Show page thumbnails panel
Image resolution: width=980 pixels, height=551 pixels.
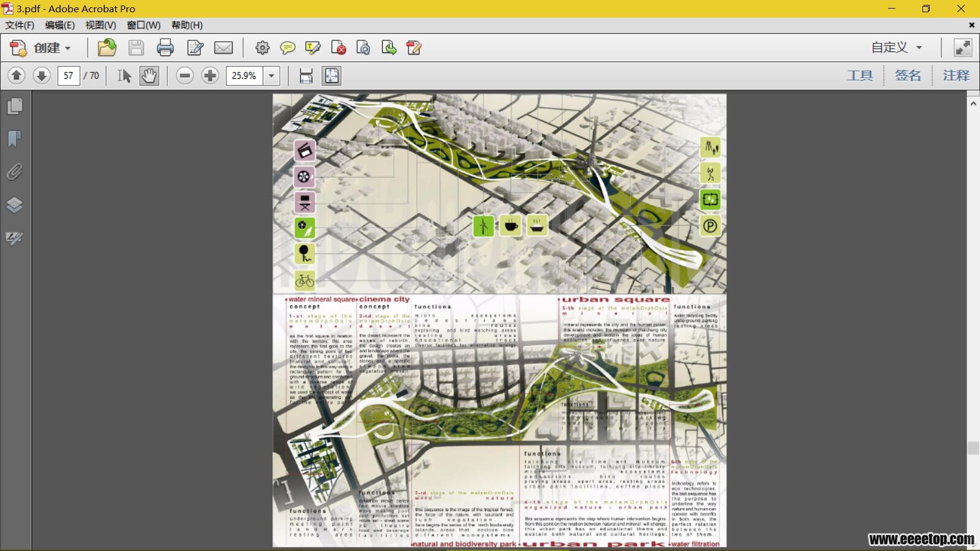[15, 106]
